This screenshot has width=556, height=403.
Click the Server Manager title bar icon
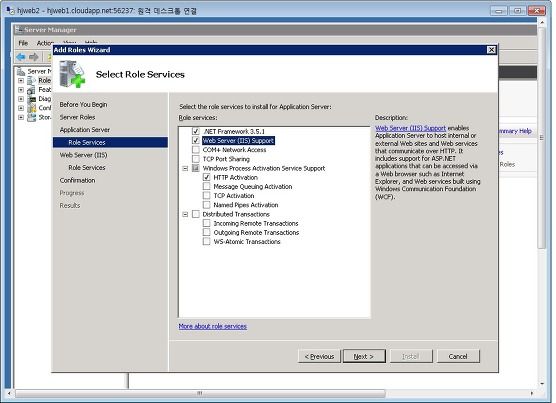tap(19, 30)
